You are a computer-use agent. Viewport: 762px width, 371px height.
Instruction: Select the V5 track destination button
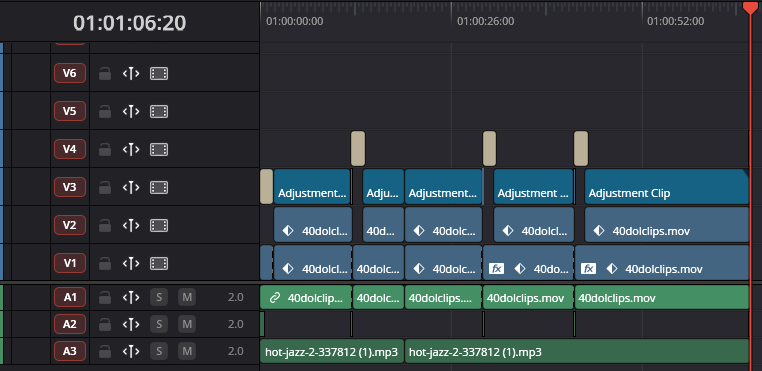click(x=70, y=111)
